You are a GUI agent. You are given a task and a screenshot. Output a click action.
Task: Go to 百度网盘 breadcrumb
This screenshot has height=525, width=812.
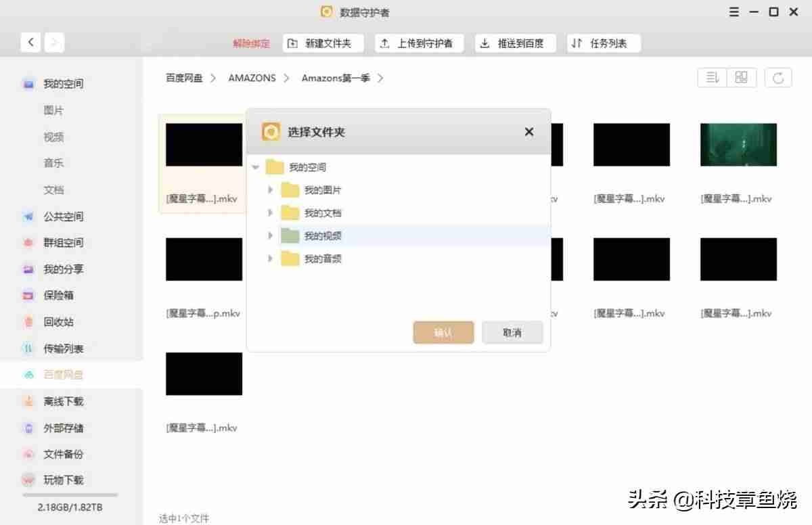point(184,78)
